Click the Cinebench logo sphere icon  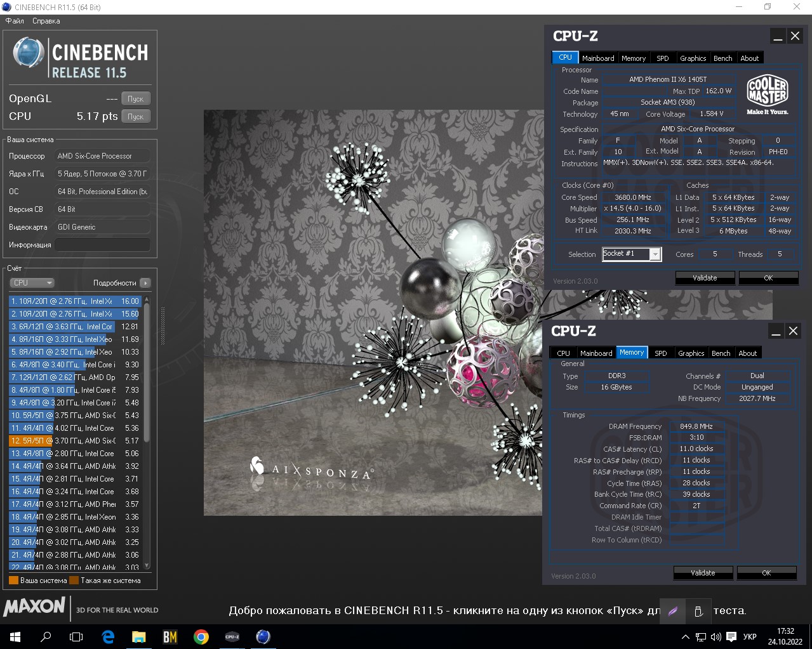click(x=29, y=53)
